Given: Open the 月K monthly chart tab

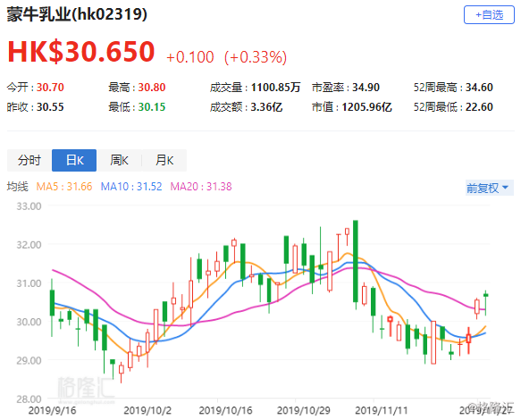Looking at the screenshot, I should [164, 161].
